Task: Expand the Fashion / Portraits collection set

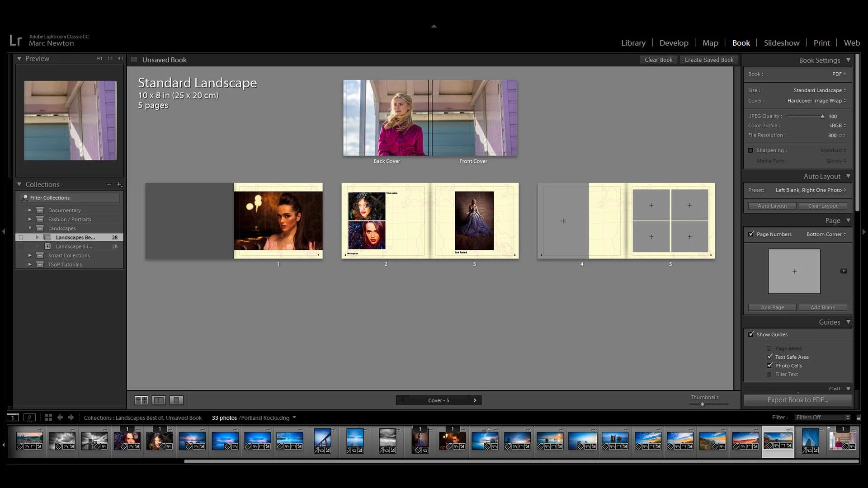Action: click(x=30, y=219)
